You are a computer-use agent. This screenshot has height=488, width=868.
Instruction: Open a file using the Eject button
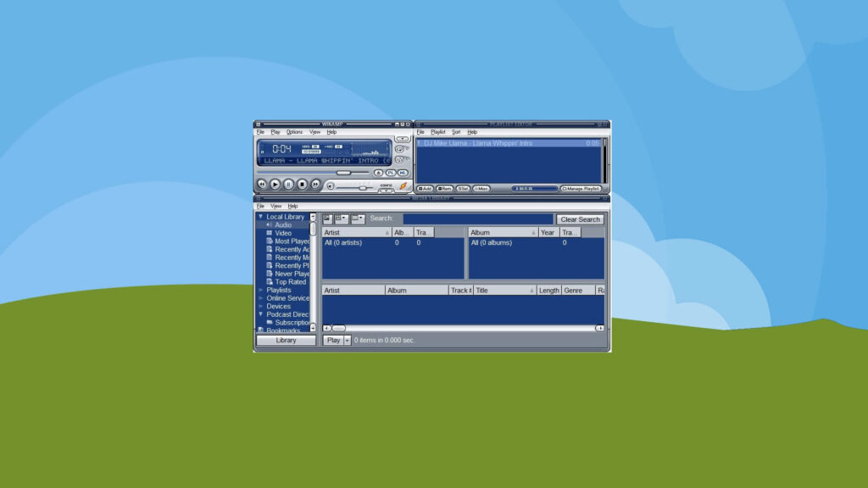pos(376,172)
